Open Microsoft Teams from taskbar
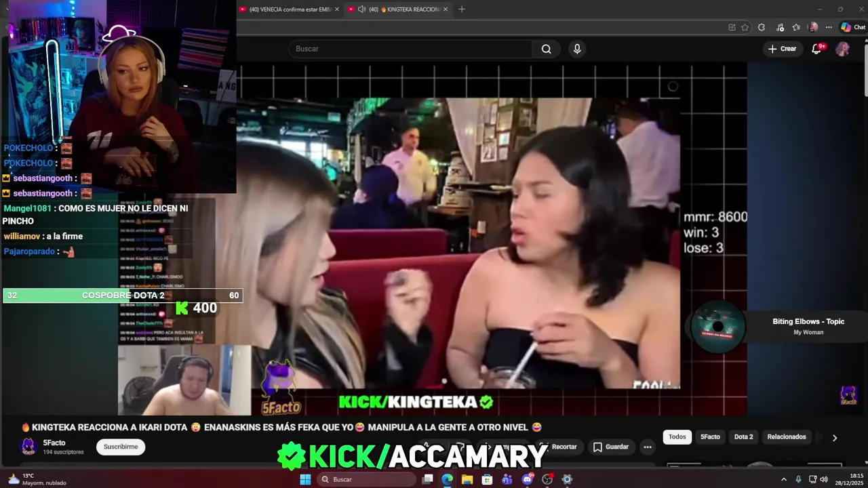 507,479
